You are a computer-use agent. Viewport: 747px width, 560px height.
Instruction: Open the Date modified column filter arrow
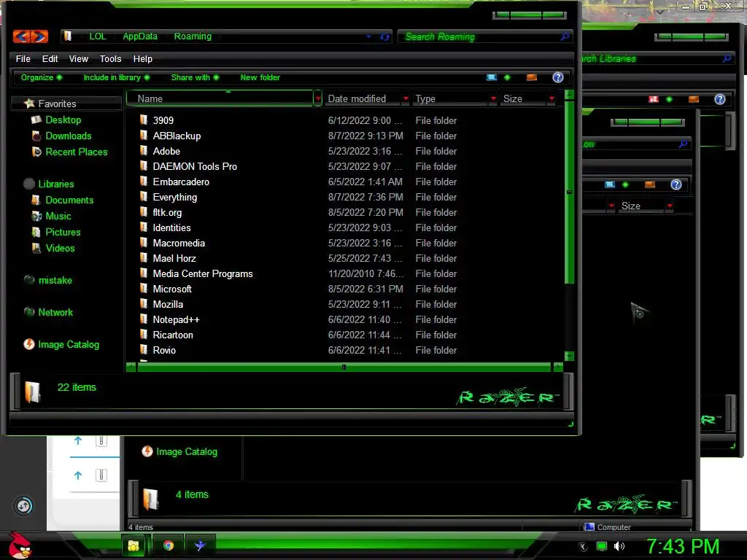coord(406,98)
